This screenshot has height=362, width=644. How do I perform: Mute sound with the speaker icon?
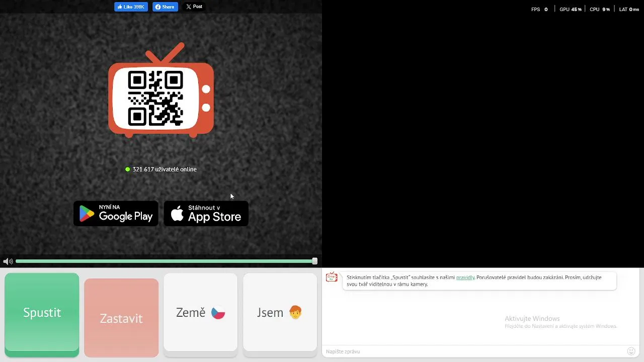(x=8, y=261)
